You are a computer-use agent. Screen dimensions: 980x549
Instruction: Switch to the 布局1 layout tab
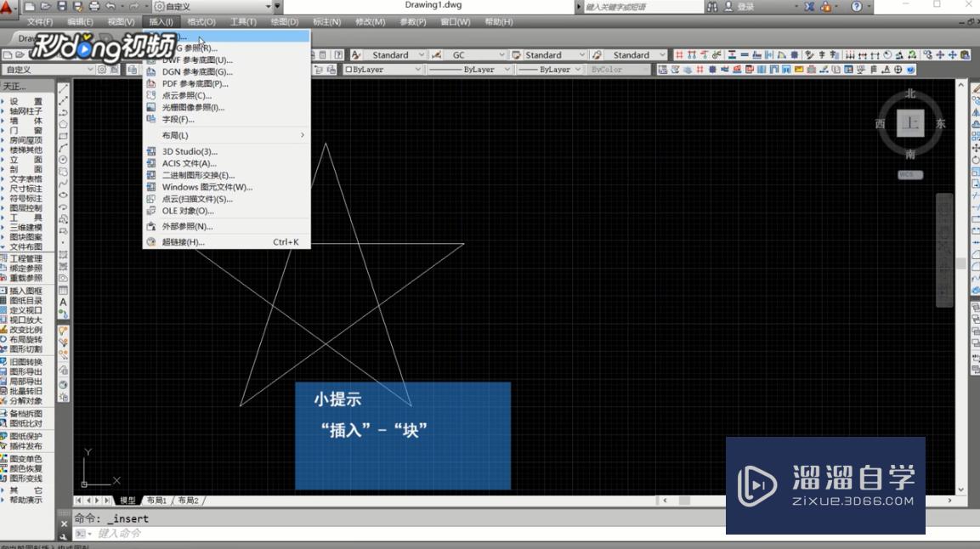(156, 501)
